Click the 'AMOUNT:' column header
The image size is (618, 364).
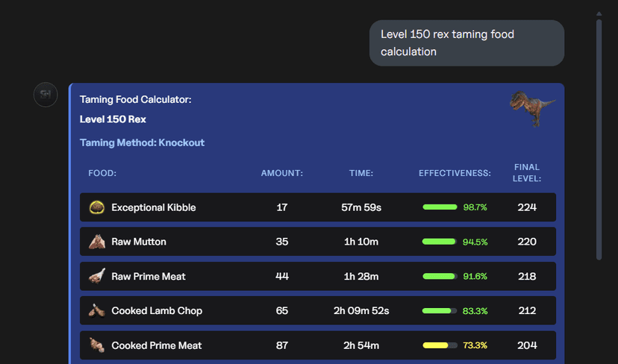[x=282, y=173]
